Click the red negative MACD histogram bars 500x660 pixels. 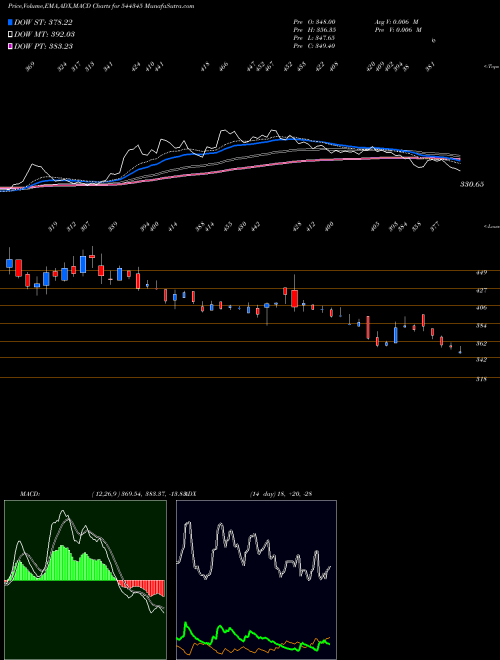pyautogui.click(x=142, y=587)
